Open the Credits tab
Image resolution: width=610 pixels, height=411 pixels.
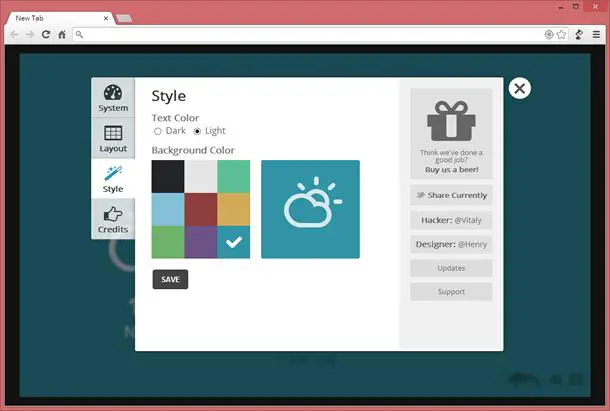point(113,219)
